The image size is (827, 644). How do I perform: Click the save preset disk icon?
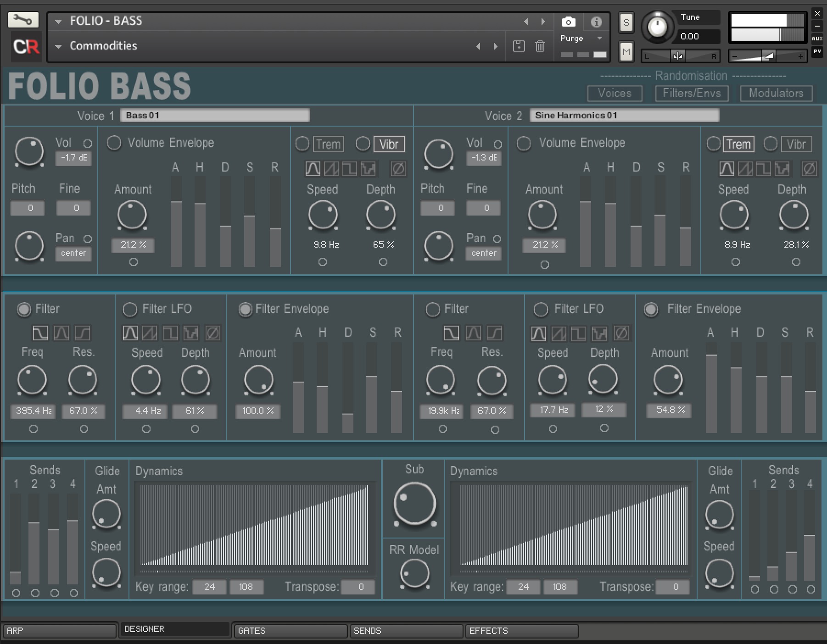519,46
